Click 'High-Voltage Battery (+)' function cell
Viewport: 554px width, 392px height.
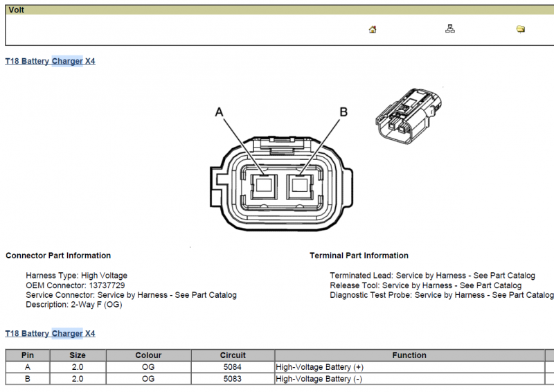[409, 367]
